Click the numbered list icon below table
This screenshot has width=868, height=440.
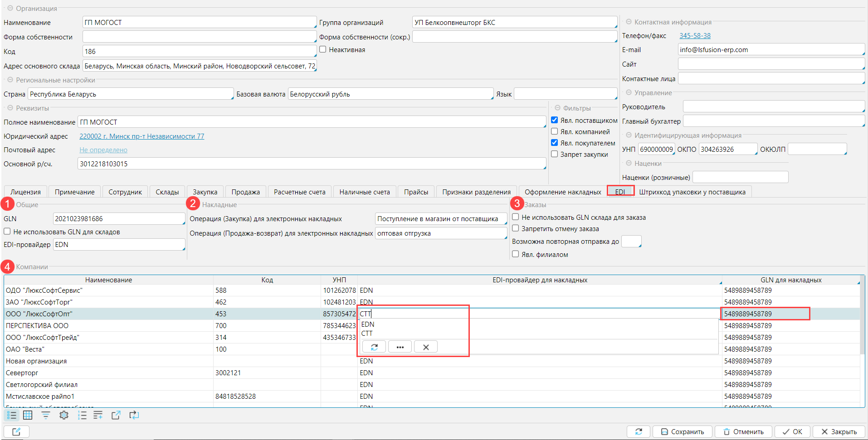coord(82,415)
